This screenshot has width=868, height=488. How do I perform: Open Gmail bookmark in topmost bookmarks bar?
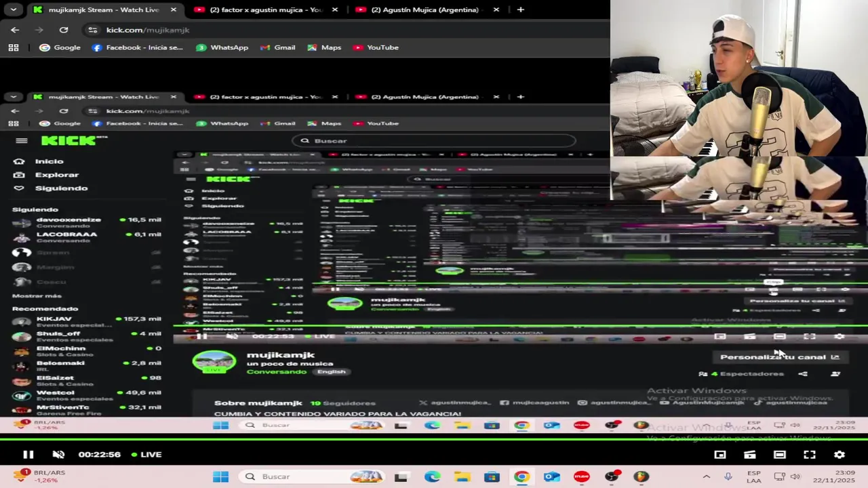click(x=277, y=47)
